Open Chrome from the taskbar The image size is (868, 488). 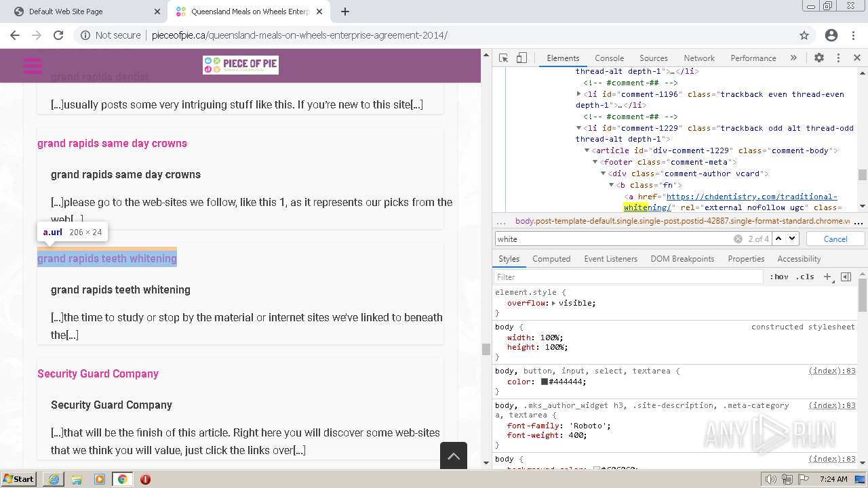click(x=123, y=479)
